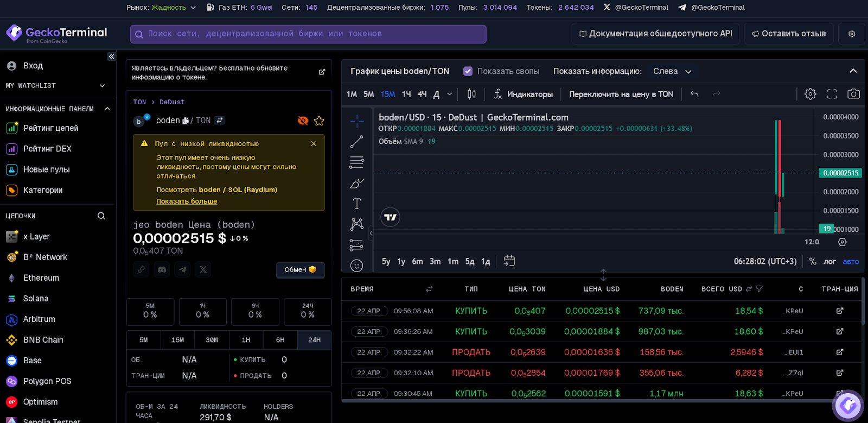Screen dimensions: 868x423
Task: Toggle ВСЕГО USD currency swap arrows
Action: coord(749,289)
